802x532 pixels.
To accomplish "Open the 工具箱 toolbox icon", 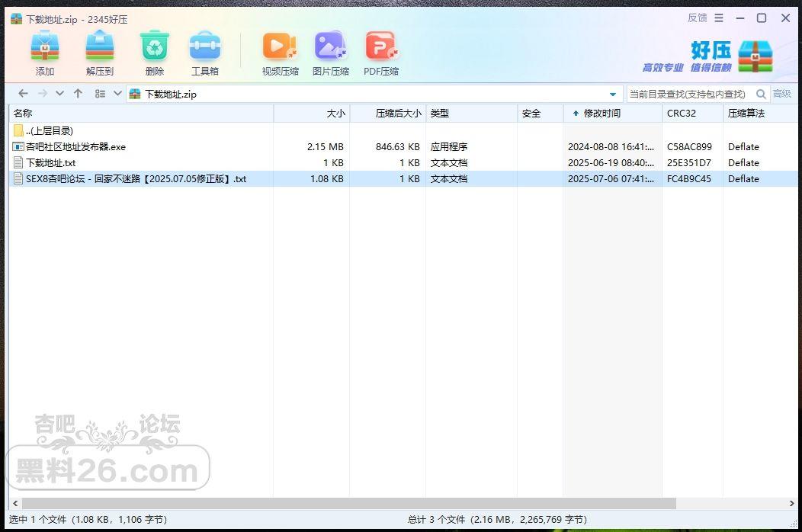I will (x=204, y=46).
